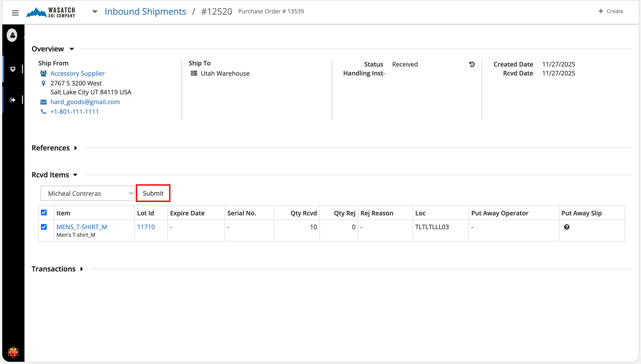Screen dimensions: 641x364
Task: Uncheck the MENS_T-SHIRT_M row checkbox
Action: tap(44, 227)
